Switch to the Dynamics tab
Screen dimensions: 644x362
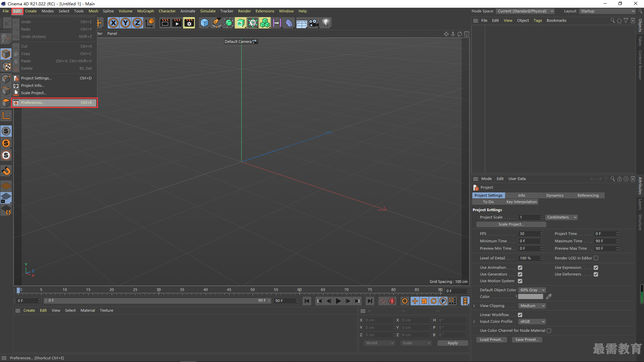[555, 195]
